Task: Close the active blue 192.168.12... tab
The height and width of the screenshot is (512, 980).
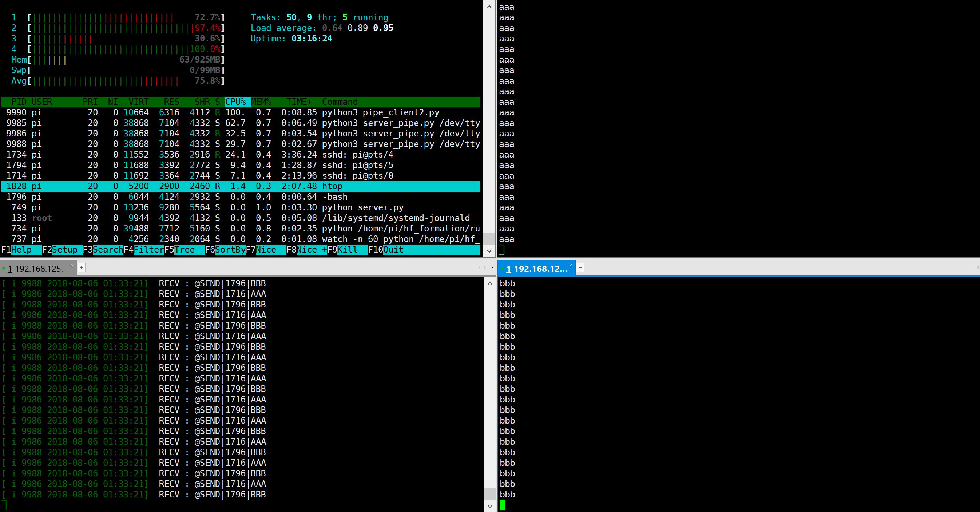Action: [x=571, y=265]
